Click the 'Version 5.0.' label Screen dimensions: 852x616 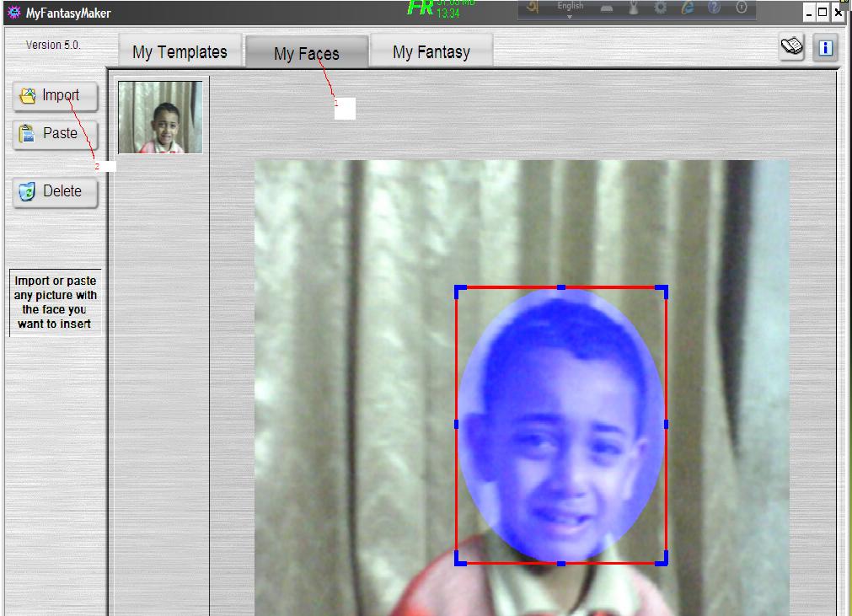[x=53, y=46]
